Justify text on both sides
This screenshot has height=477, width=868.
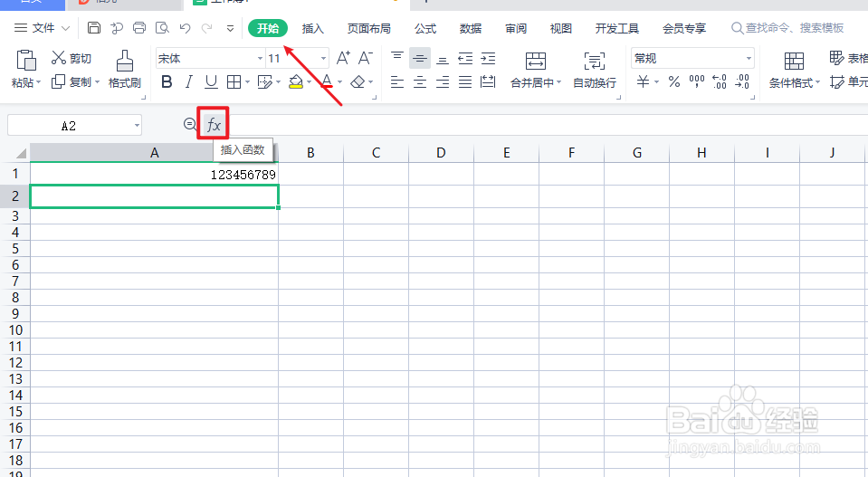(465, 81)
